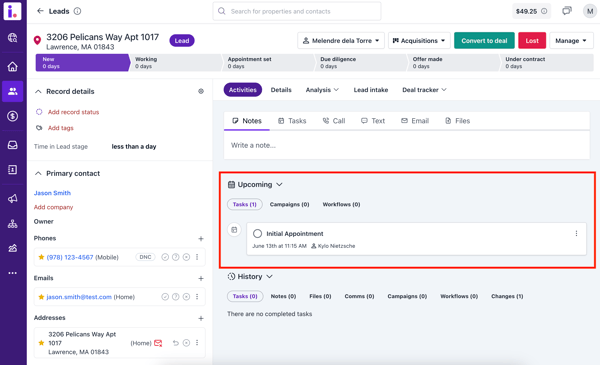The image size is (600, 365).
Task: Open Jason Smith contact link
Action: 52,193
